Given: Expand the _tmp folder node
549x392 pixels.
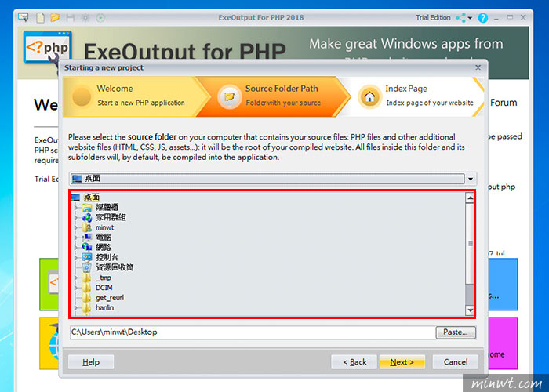Looking at the screenshot, I should [76, 278].
